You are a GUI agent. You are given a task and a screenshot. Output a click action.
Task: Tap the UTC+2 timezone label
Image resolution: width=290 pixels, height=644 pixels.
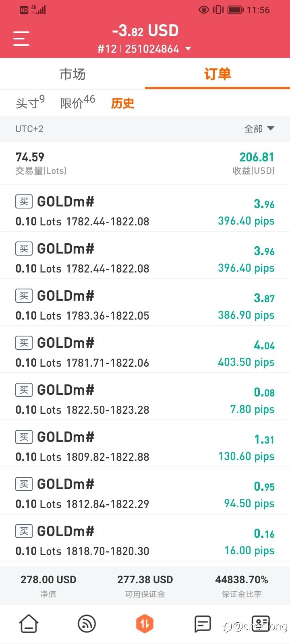click(29, 129)
